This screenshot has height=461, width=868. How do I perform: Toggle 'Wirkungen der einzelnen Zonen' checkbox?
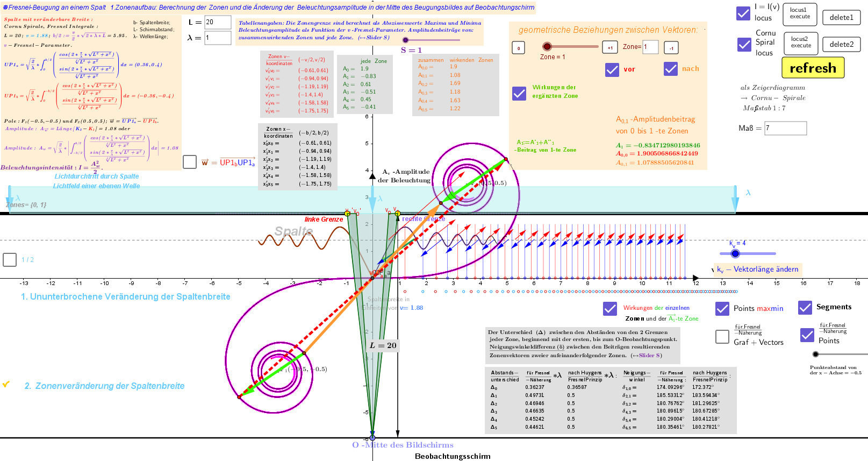coord(610,308)
